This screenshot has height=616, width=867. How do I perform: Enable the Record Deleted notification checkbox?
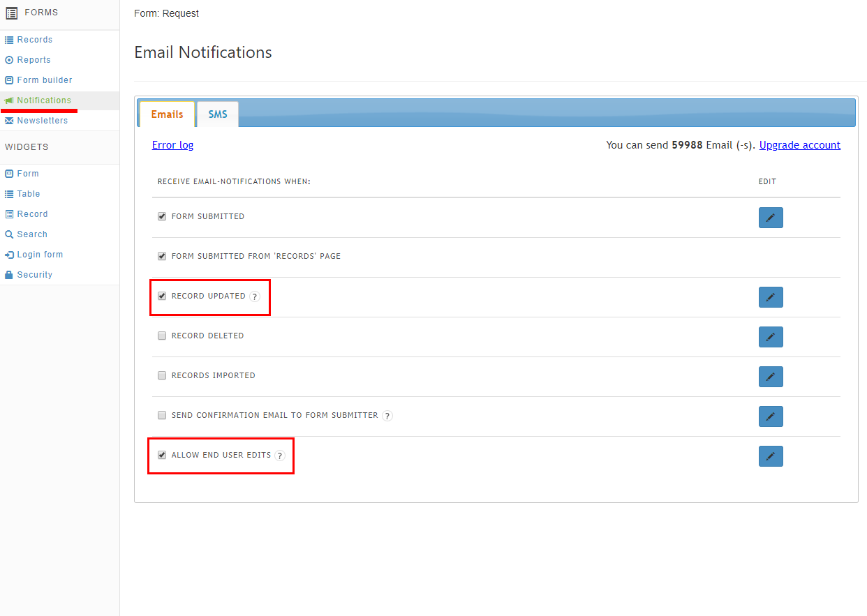(162, 336)
